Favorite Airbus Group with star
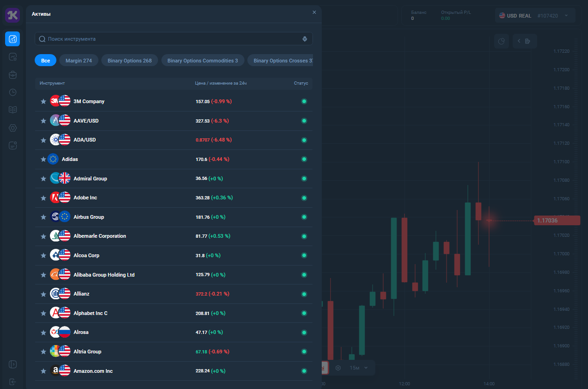This screenshot has height=389, width=588. tap(43, 217)
